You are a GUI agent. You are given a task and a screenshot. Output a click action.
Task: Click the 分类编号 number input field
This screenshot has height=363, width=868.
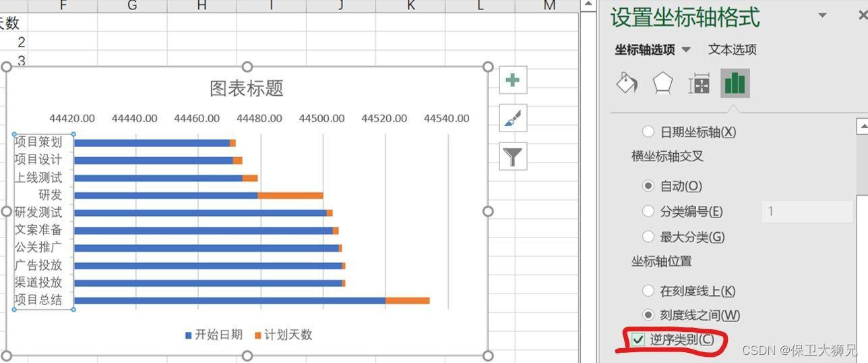point(807,212)
